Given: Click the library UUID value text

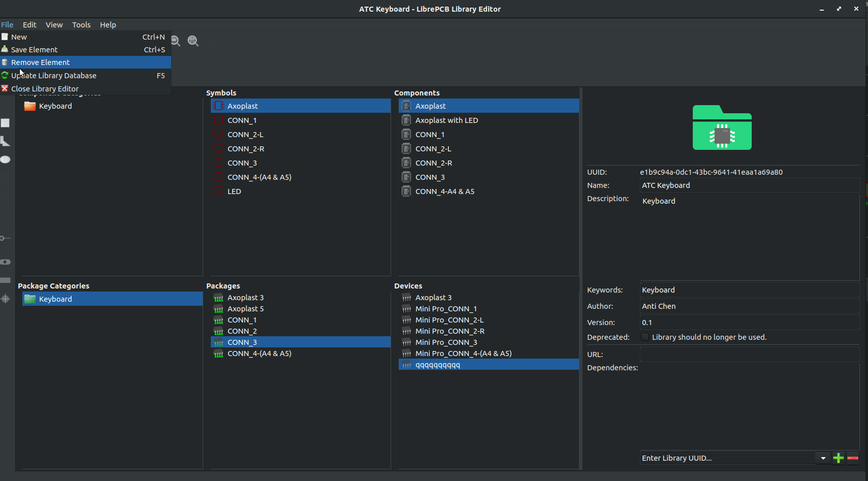Looking at the screenshot, I should pos(711,172).
